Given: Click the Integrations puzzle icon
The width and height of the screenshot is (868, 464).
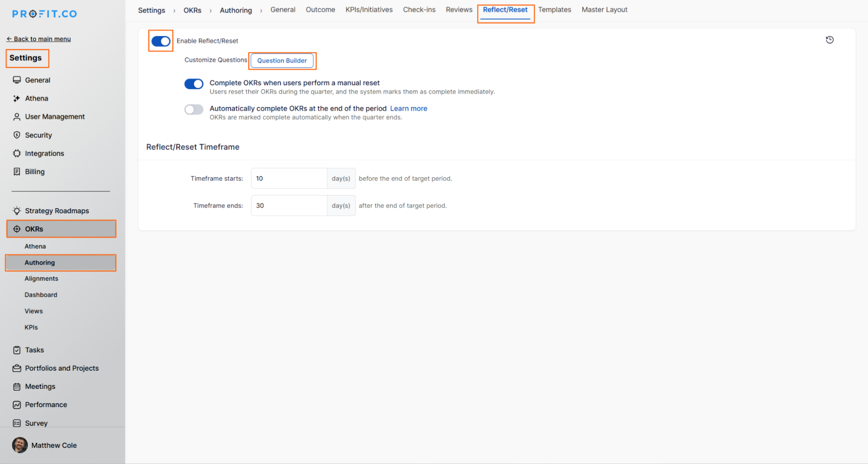Looking at the screenshot, I should coord(17,153).
